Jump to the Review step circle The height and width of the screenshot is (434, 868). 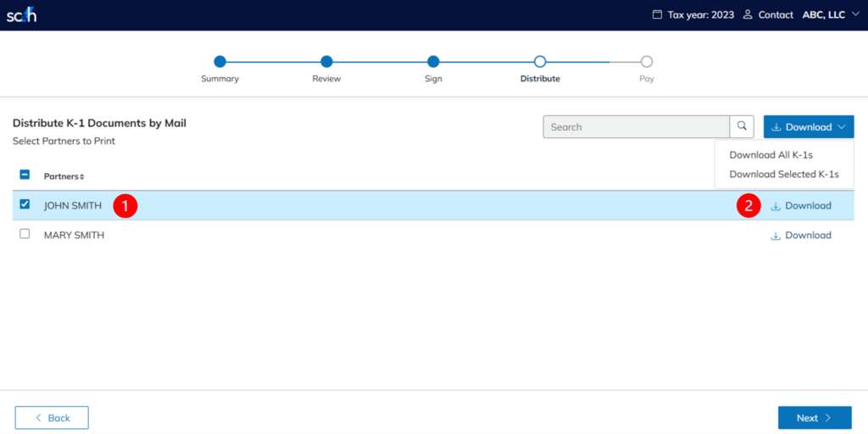click(x=326, y=61)
